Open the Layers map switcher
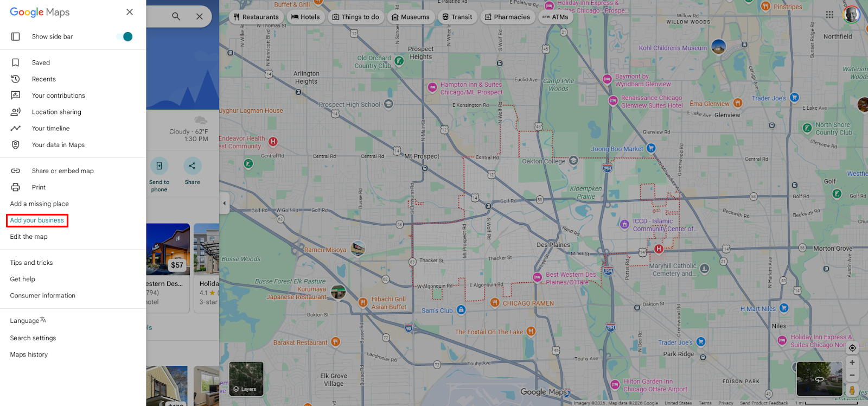Image resolution: width=868 pixels, height=406 pixels. click(246, 379)
